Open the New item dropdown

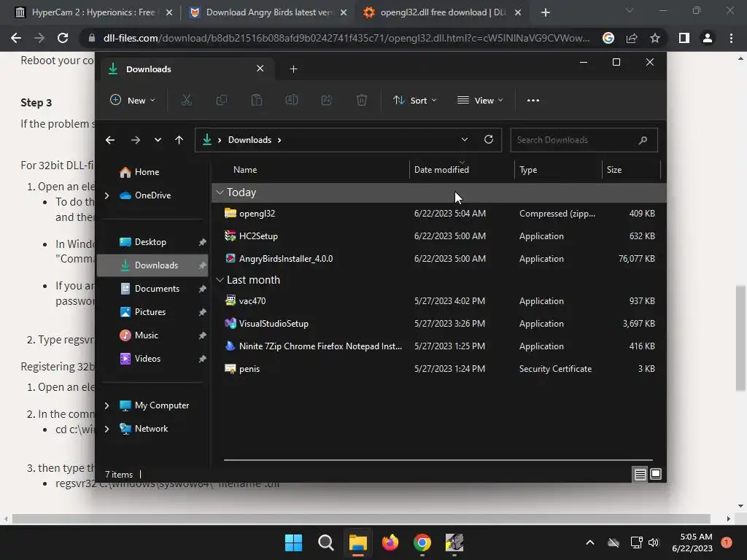coord(133,101)
